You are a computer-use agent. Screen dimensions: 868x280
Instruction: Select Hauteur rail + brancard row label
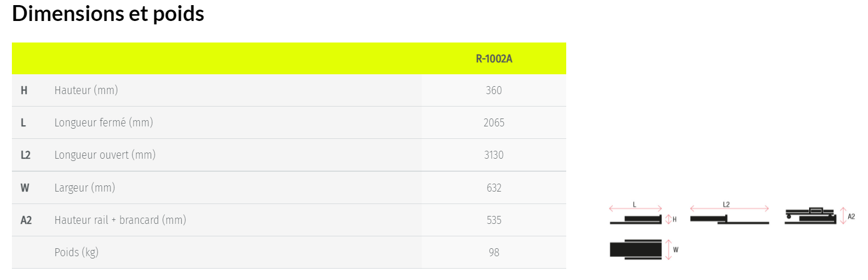click(120, 220)
